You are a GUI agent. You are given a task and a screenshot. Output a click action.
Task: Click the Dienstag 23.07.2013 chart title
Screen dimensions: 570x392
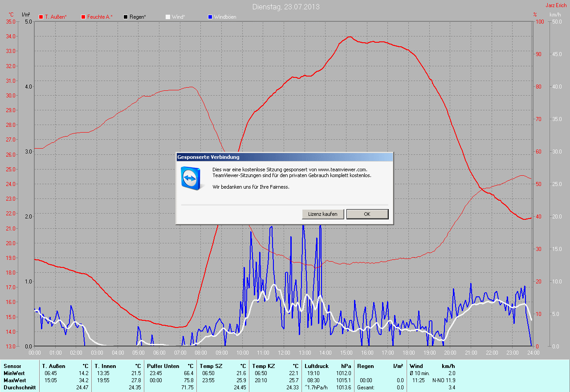285,7
